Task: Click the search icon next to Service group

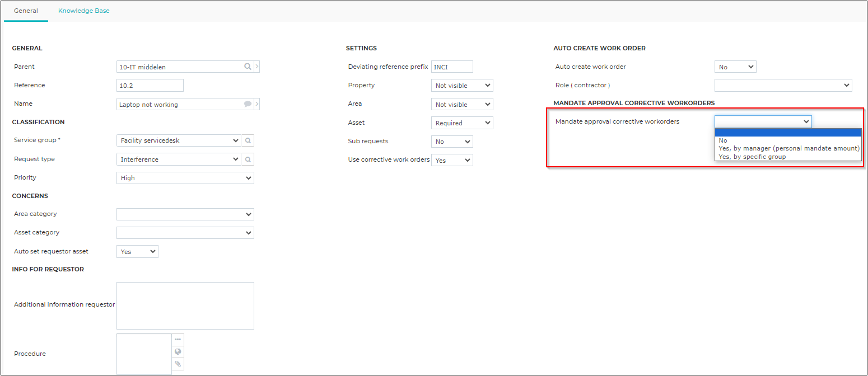Action: click(248, 140)
